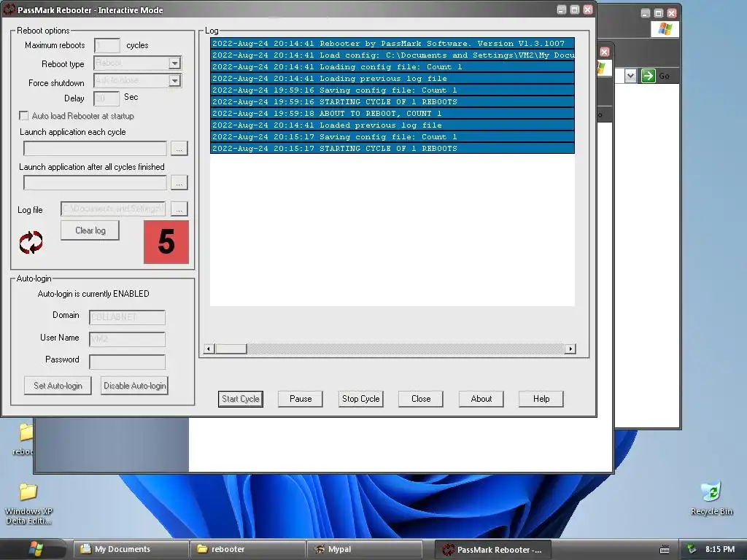
Task: Select the Load config log line
Action: [392, 55]
